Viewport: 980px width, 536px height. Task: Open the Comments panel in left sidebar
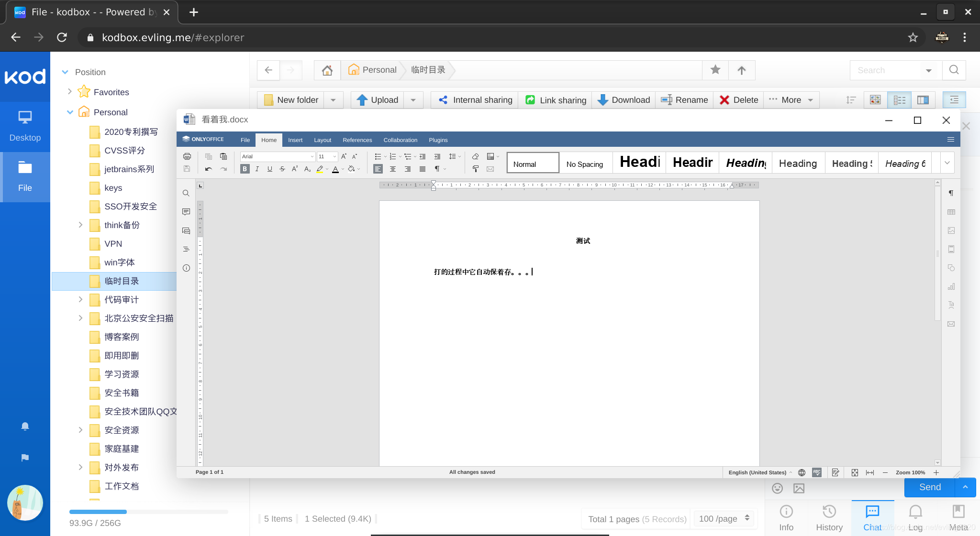(186, 212)
